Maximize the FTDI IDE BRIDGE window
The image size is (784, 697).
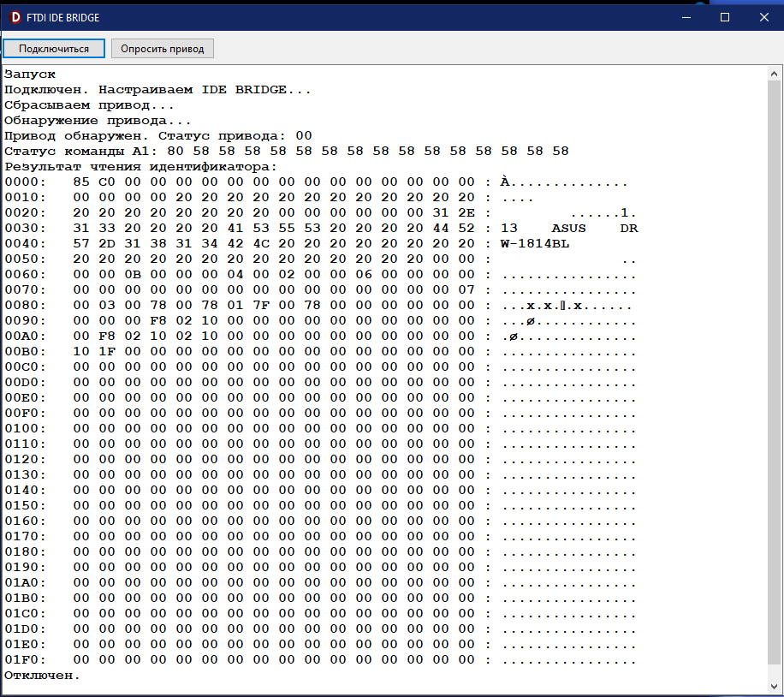pos(725,17)
